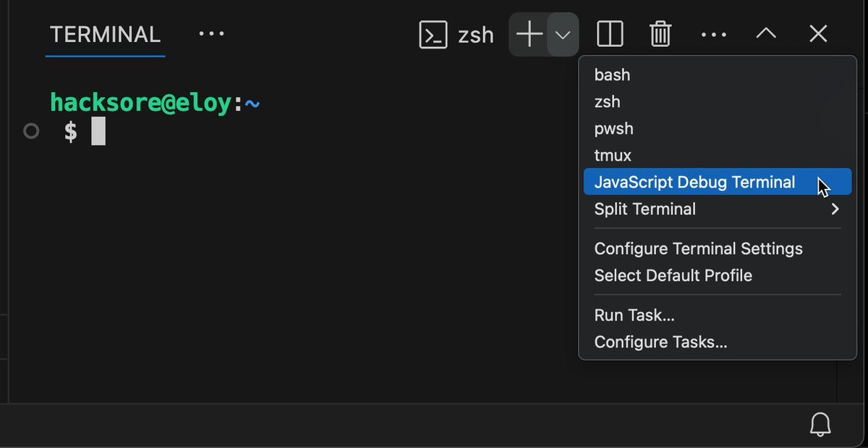Create a new terminal with plus icon

point(529,34)
